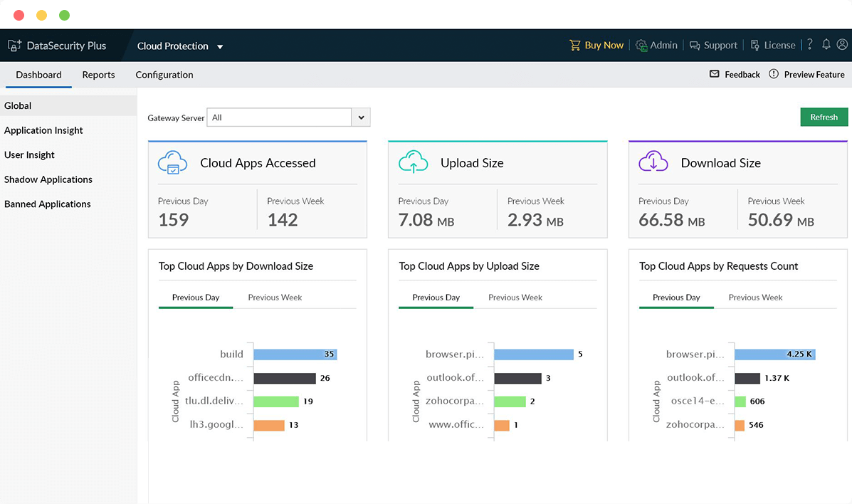Select Previous Day in Requests Count chart
The width and height of the screenshot is (852, 504).
click(676, 297)
